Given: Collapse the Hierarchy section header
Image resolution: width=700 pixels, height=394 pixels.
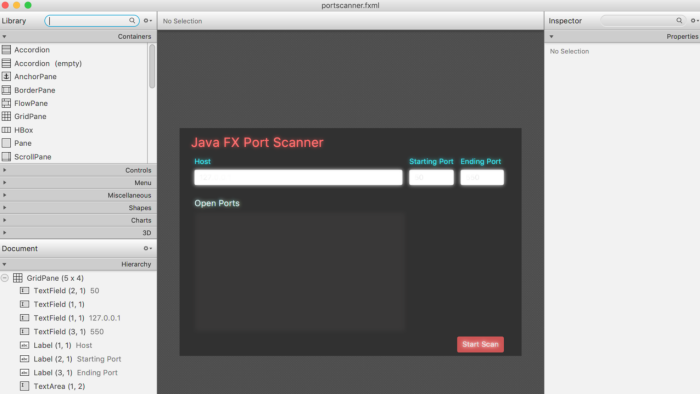Looking at the screenshot, I should (x=4, y=264).
